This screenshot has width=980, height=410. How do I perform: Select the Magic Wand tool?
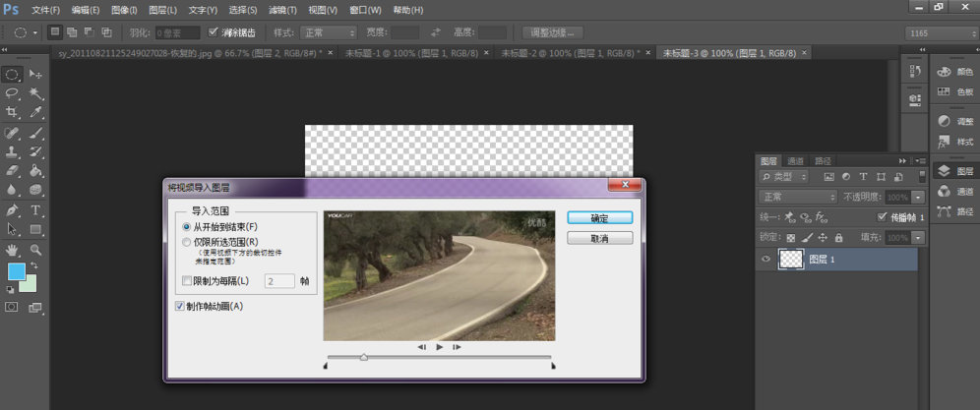[35, 93]
